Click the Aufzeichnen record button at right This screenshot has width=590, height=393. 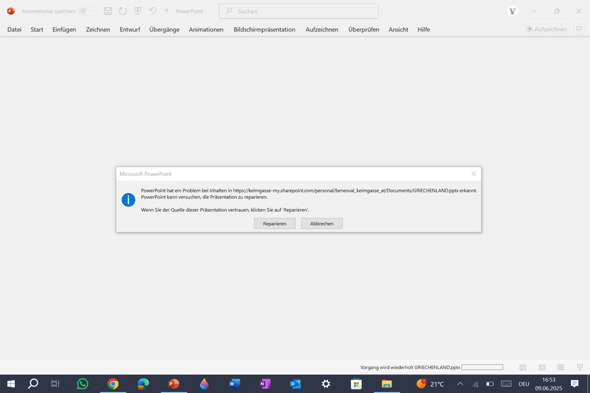[x=547, y=29]
